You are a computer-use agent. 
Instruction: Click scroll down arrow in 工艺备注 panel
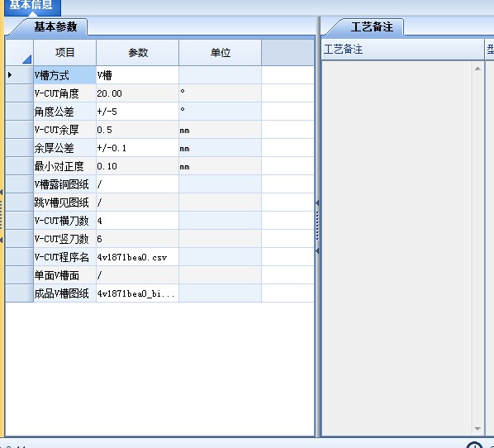[x=477, y=429]
